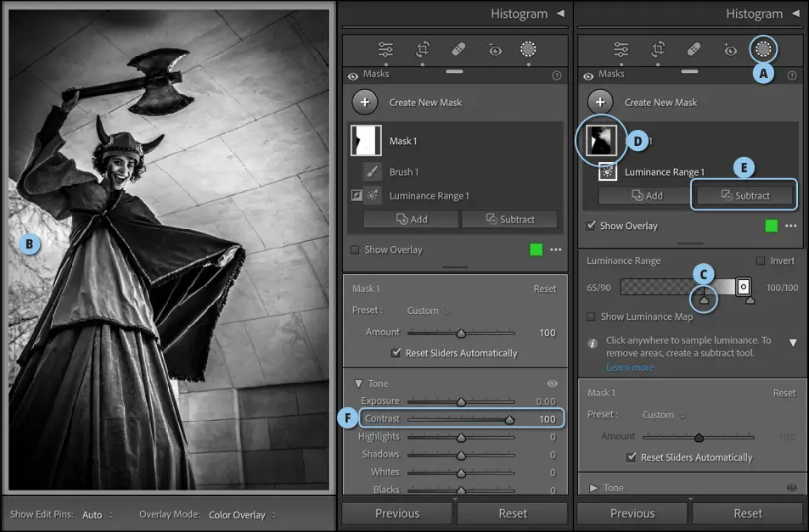The image size is (809, 532).
Task: Select Red Eye tool in middle panel strip
Action: tap(495, 49)
